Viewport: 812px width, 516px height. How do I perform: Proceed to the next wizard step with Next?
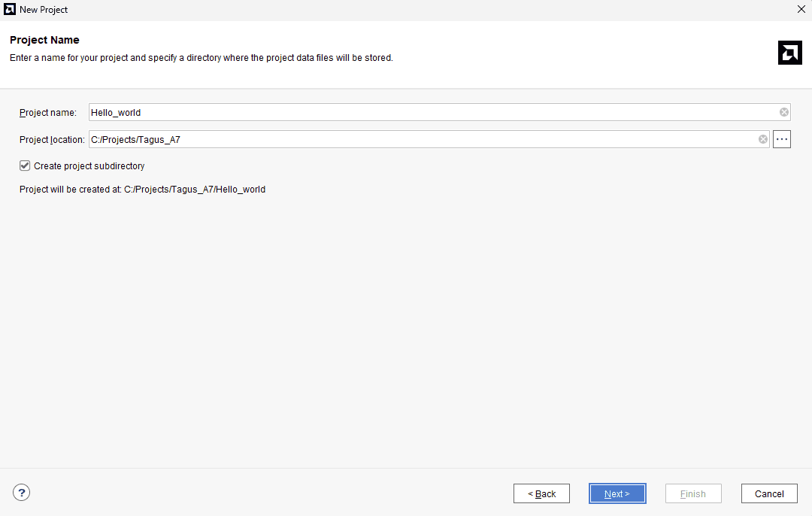617,493
